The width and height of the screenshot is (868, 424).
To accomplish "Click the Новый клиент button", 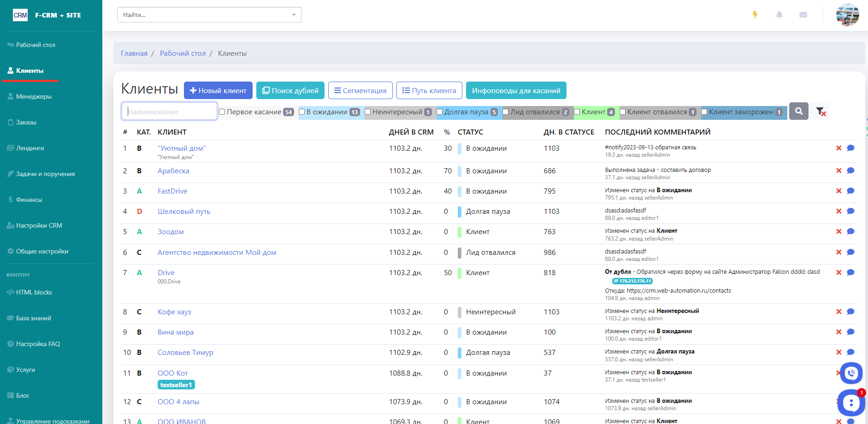I will click(218, 90).
